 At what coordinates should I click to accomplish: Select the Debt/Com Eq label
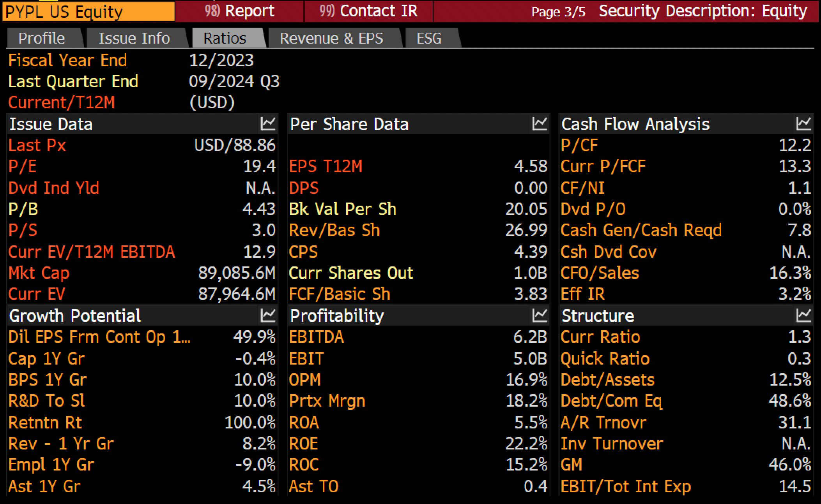click(x=611, y=401)
